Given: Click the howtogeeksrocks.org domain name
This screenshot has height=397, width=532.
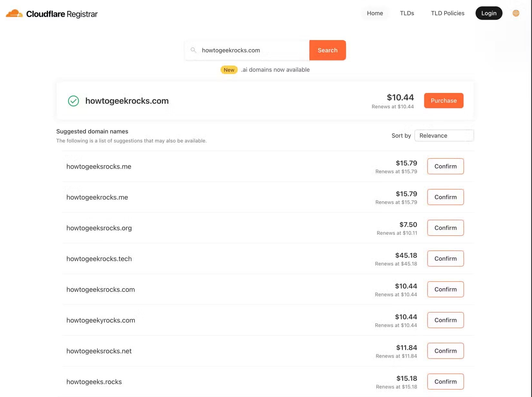Looking at the screenshot, I should [99, 228].
